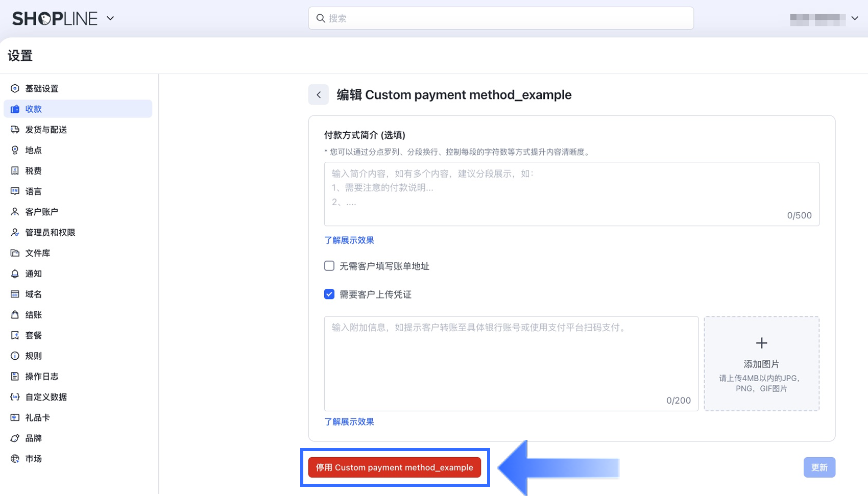
Task: Click the red 停用 Custom payment method_example button
Action: (395, 467)
